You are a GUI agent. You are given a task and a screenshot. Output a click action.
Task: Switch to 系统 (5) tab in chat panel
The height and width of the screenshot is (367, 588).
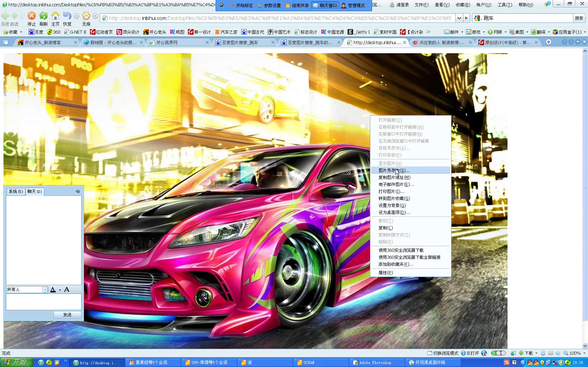click(16, 192)
